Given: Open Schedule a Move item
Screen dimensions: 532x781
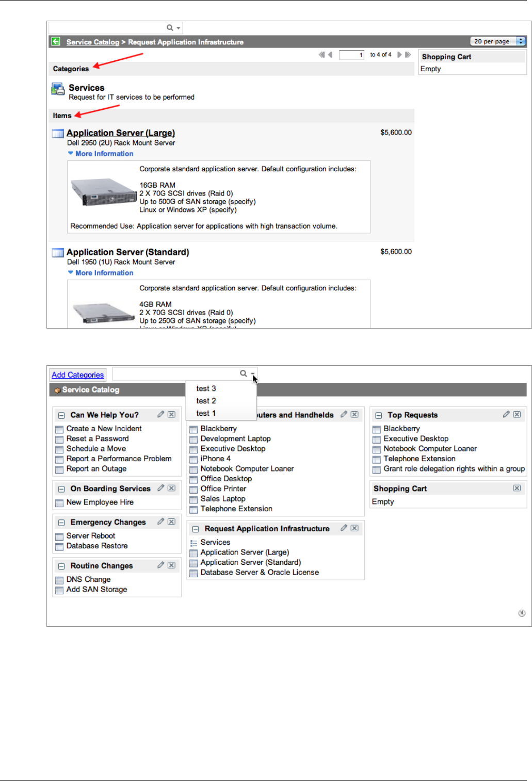Looking at the screenshot, I should [x=96, y=449].
